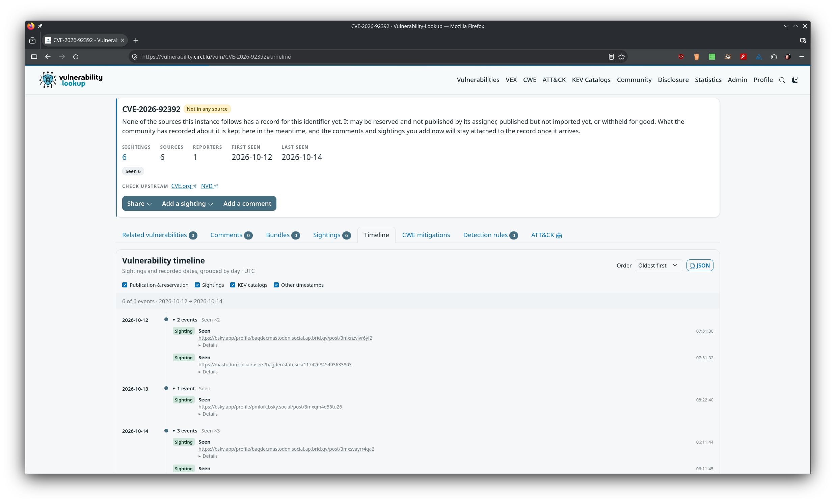This screenshot has width=836, height=504.
Task: Go back with the browser back arrow
Action: click(48, 57)
